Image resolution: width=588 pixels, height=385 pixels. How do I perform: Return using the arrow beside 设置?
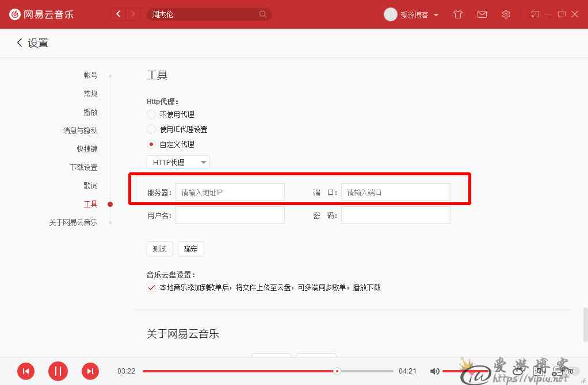(20, 43)
